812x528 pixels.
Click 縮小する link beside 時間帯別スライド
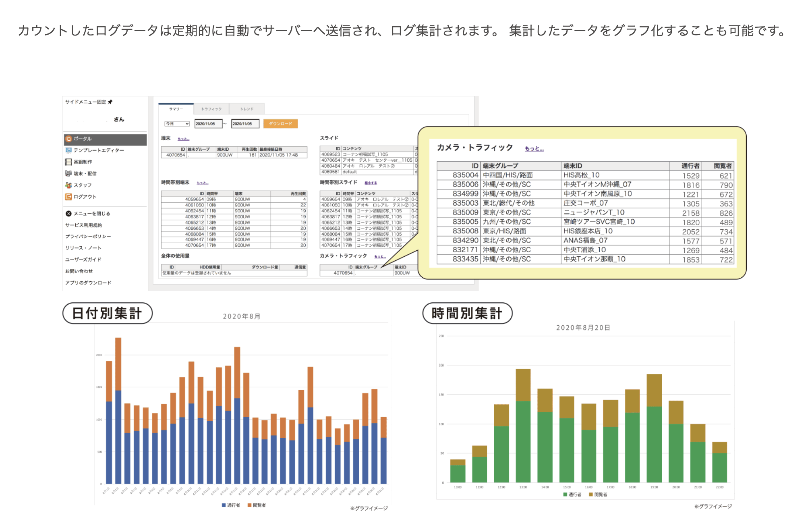371,183
